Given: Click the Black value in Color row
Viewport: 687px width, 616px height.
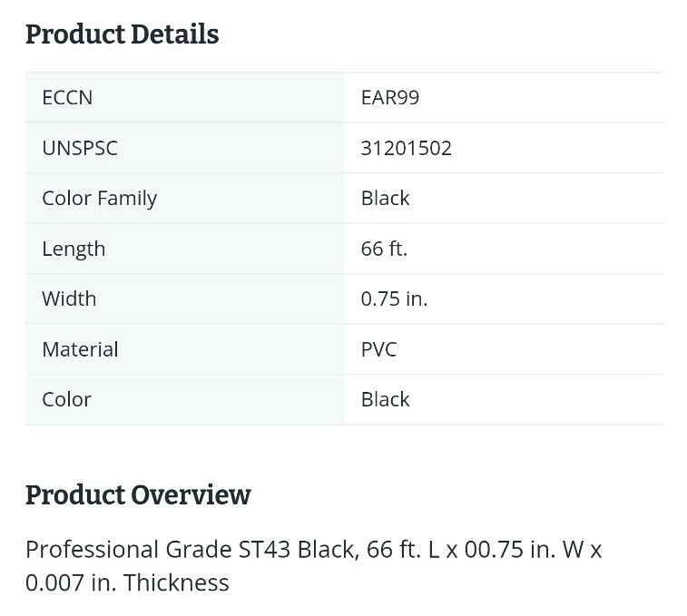Looking at the screenshot, I should click(385, 399).
